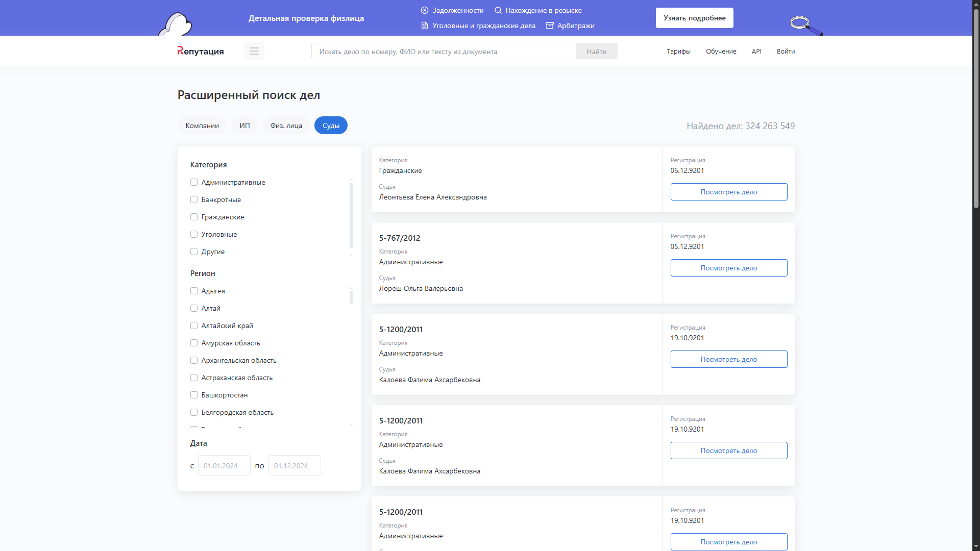Check the Административные category checkbox
980x551 pixels.
(194, 182)
